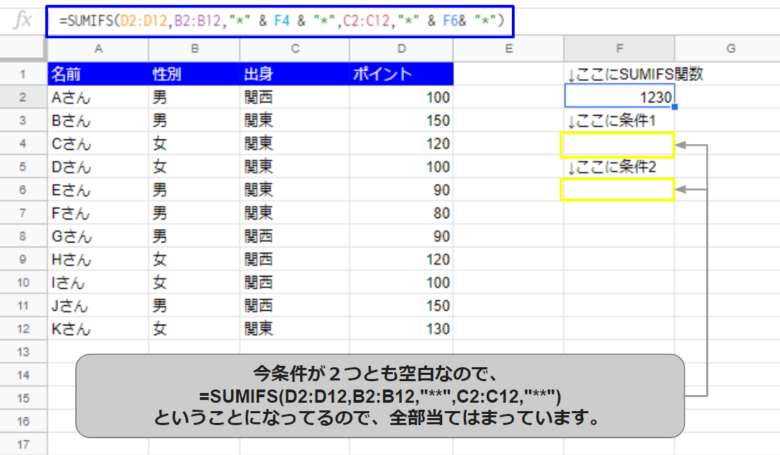Select Bさん's point value 150

coord(401,120)
